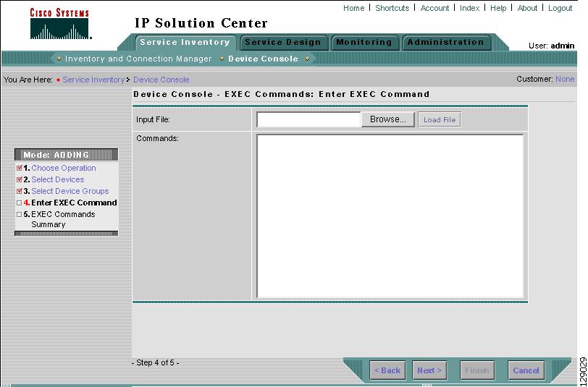The image size is (588, 387).
Task: Go to step Choose Operation
Action: [x=64, y=169]
